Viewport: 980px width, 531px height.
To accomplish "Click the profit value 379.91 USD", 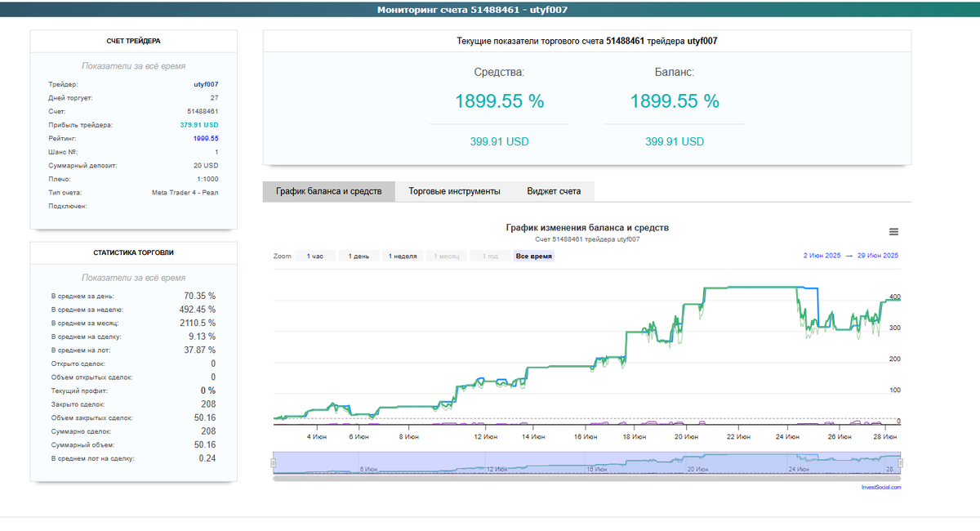I will coord(198,124).
